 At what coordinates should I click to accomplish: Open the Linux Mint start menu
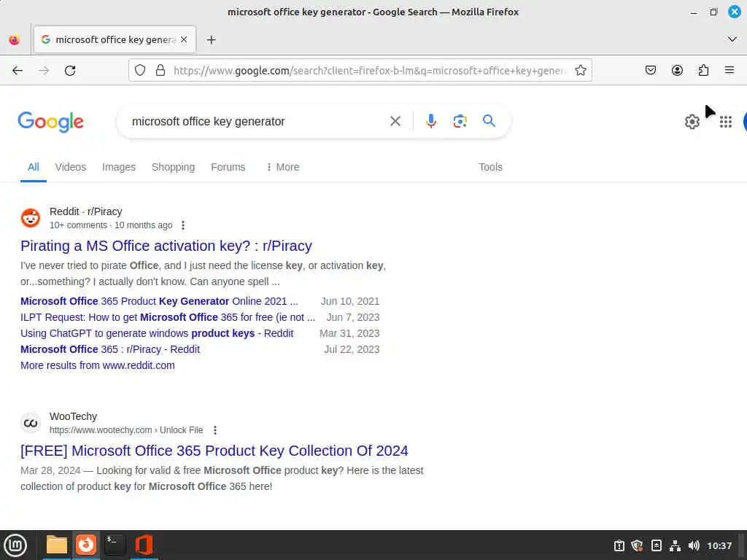[15, 545]
